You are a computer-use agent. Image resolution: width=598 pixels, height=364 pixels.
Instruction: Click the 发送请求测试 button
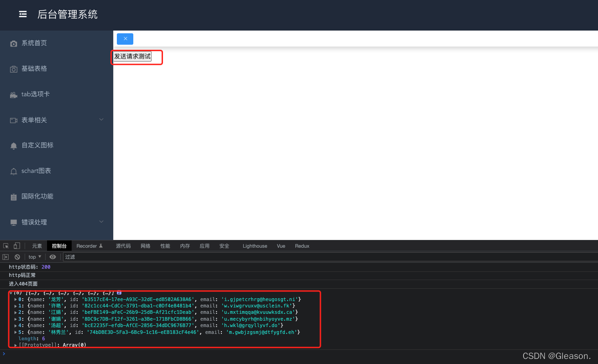(x=132, y=56)
